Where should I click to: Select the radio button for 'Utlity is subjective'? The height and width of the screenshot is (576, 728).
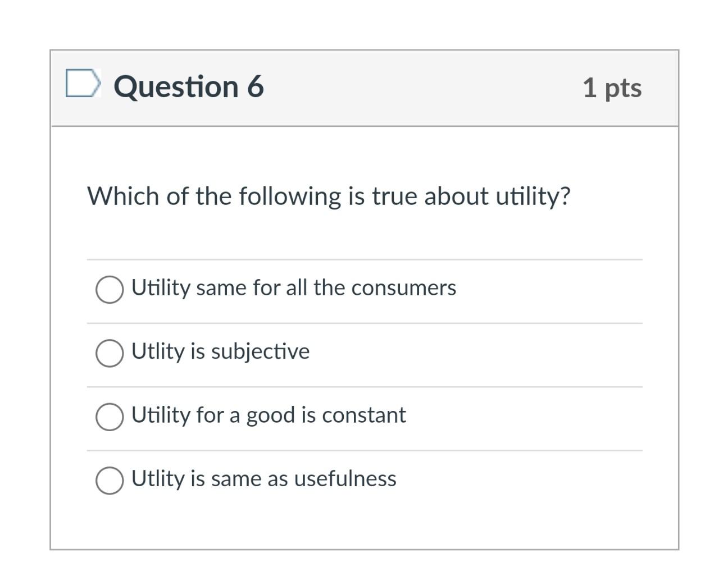tap(110, 353)
